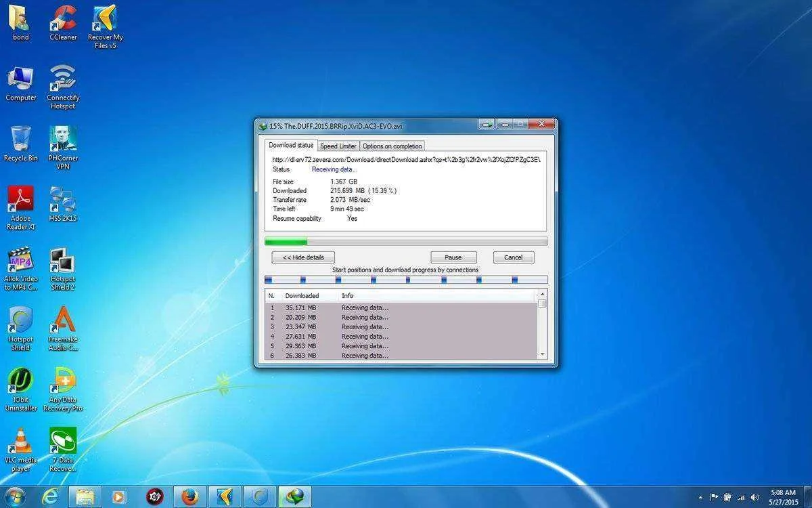Click the Time left value 9 min 49 sec
The width and height of the screenshot is (812, 508).
click(347, 209)
